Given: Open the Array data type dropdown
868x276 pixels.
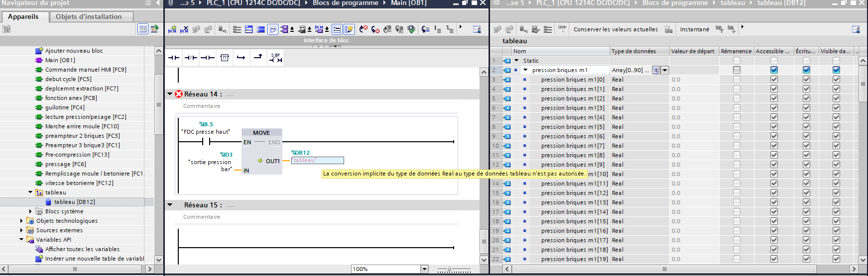Looking at the screenshot, I should pyautogui.click(x=665, y=70).
